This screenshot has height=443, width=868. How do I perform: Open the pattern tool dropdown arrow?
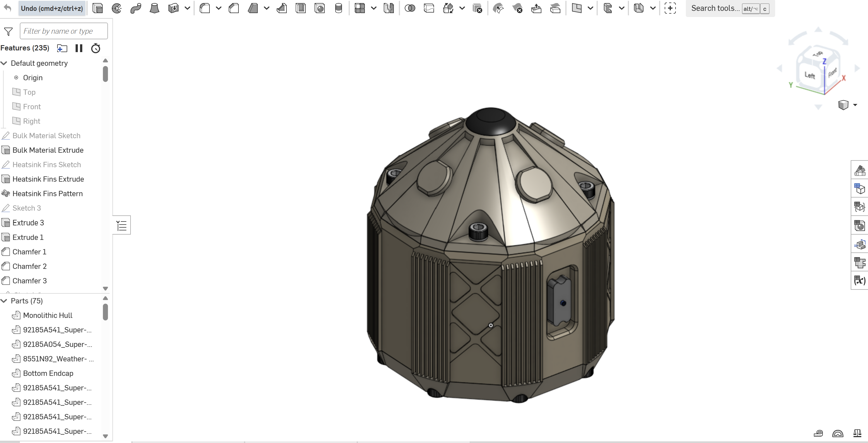tap(374, 8)
